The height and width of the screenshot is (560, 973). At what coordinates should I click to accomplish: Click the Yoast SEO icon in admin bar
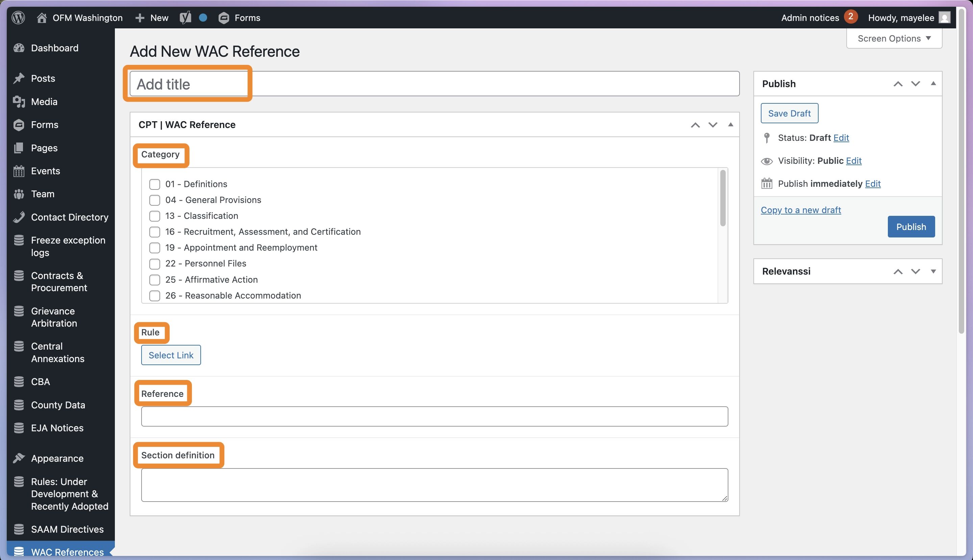coord(185,18)
